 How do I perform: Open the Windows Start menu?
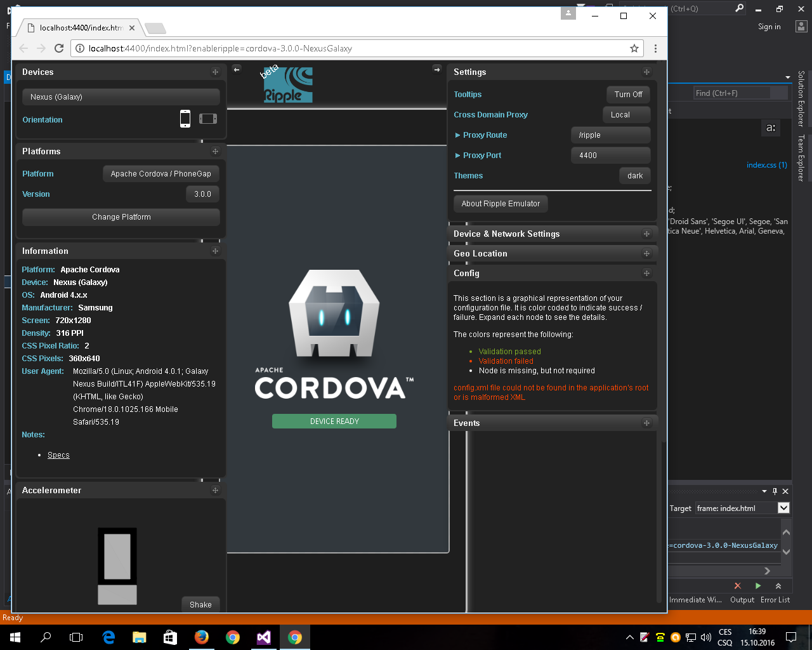click(x=15, y=637)
